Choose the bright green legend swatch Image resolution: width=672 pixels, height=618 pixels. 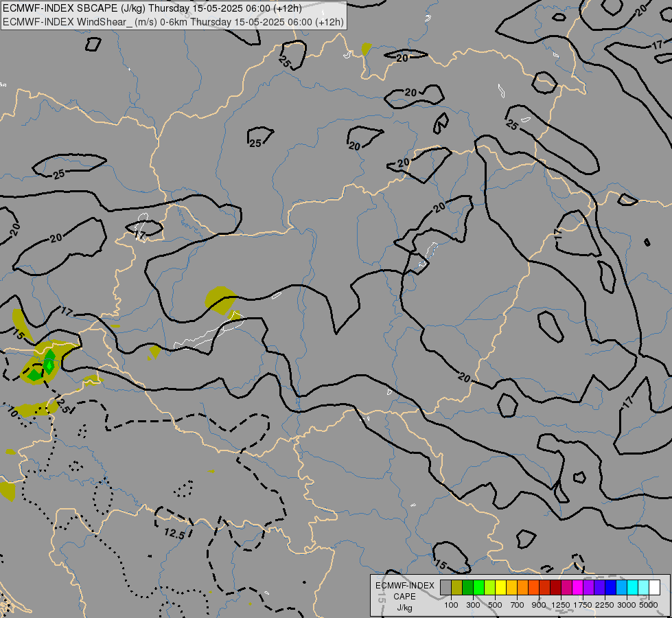point(478,588)
